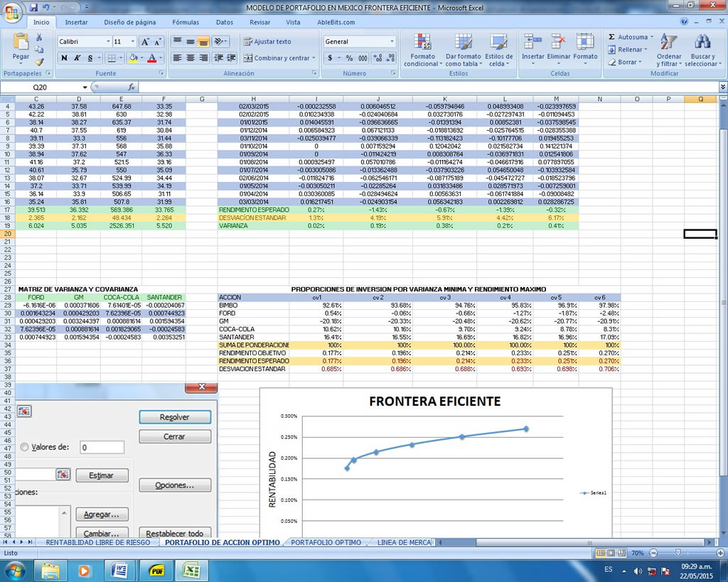
Task: Click the range selector beside Estimar
Action: (x=63, y=475)
